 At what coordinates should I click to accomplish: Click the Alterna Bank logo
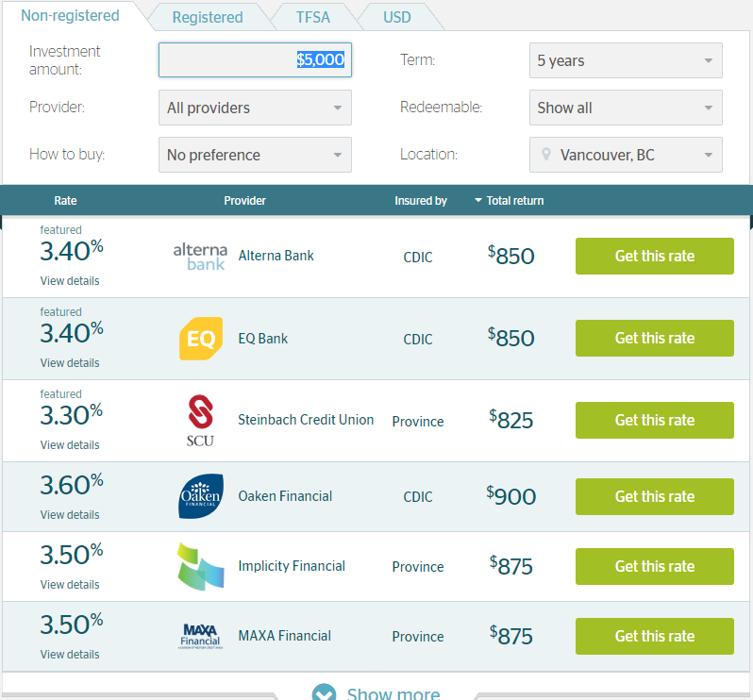(x=200, y=257)
